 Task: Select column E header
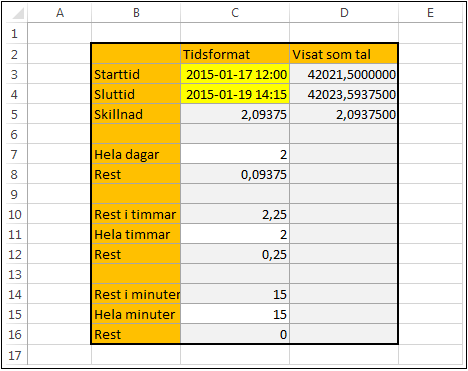pos(430,13)
